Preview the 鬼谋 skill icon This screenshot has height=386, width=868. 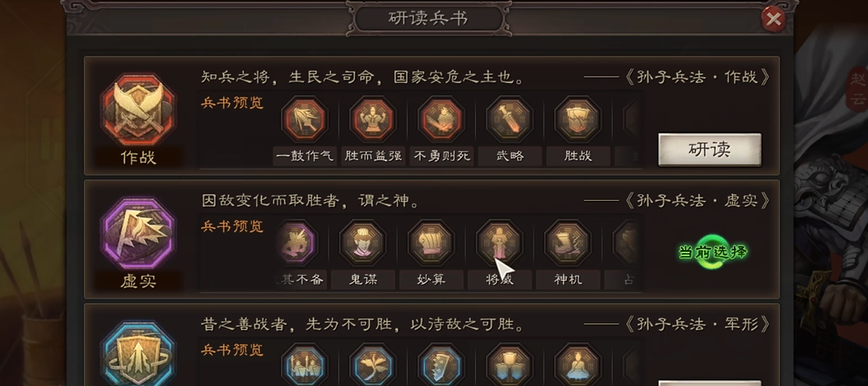(x=362, y=243)
